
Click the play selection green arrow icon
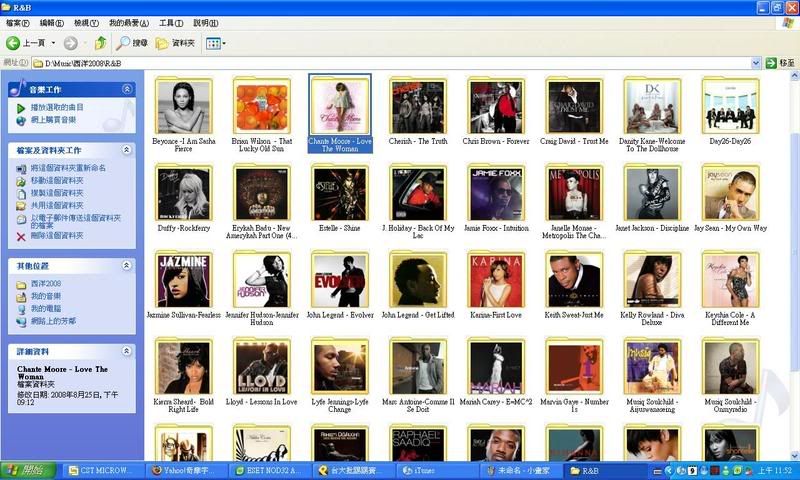21,107
